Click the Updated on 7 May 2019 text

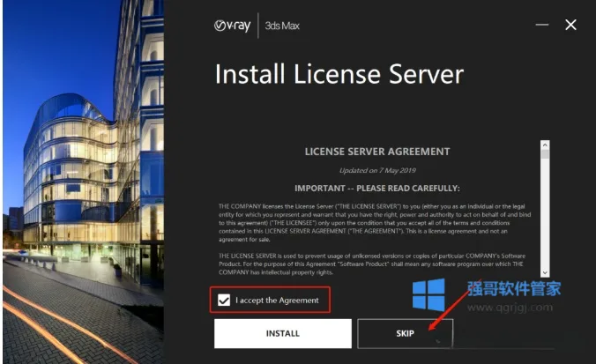coord(377,170)
